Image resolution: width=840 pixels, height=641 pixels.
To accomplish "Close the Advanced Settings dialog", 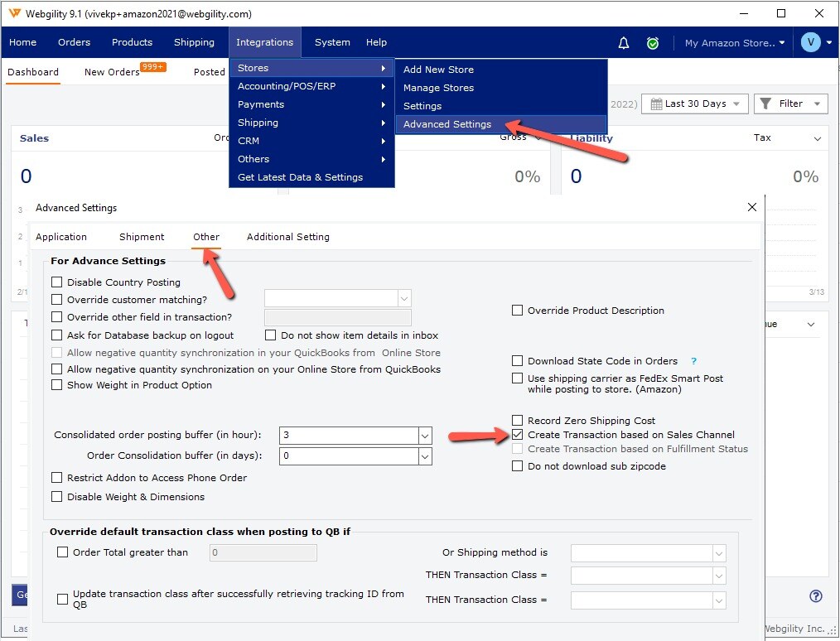I will click(752, 207).
